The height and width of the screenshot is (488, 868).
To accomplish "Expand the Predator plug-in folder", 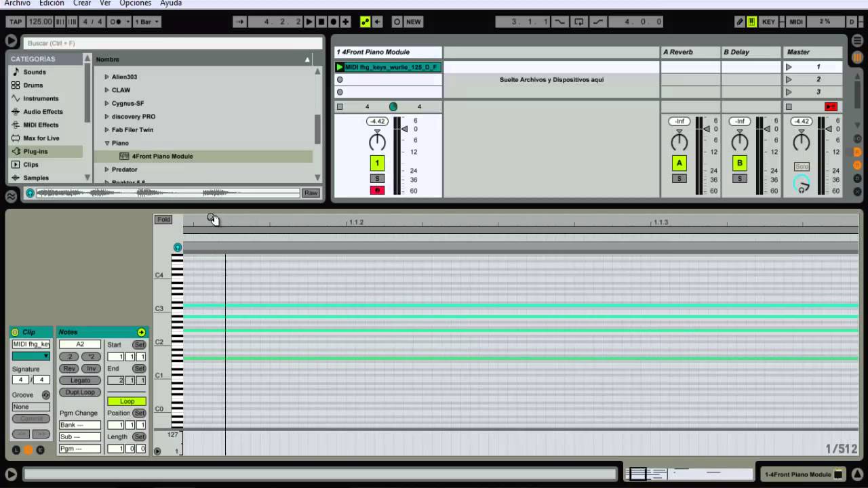I will pos(106,169).
